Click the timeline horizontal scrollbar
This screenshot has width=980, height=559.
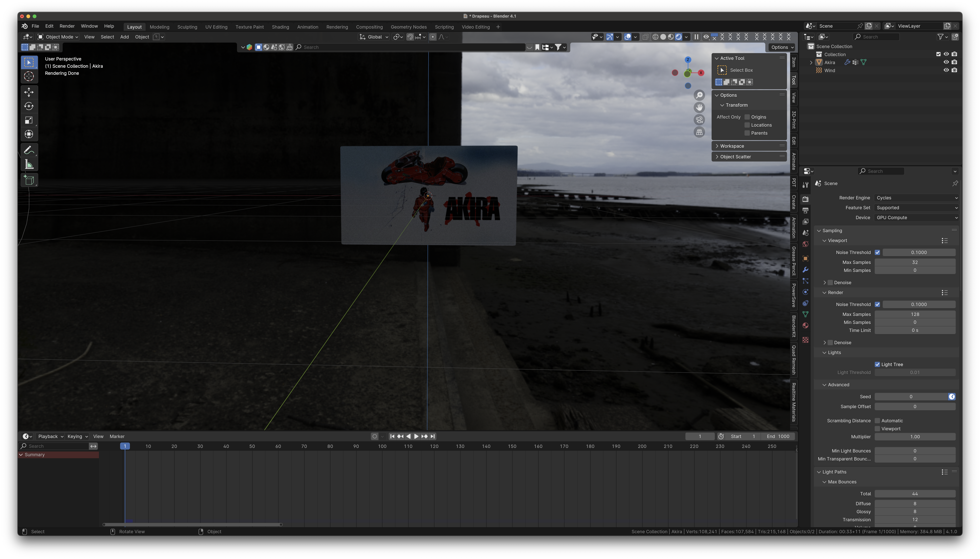(x=192, y=524)
